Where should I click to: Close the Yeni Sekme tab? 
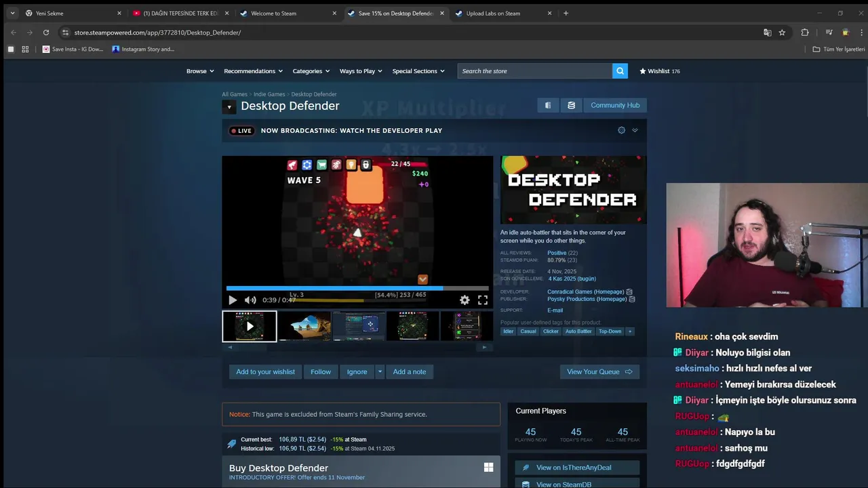[119, 13]
